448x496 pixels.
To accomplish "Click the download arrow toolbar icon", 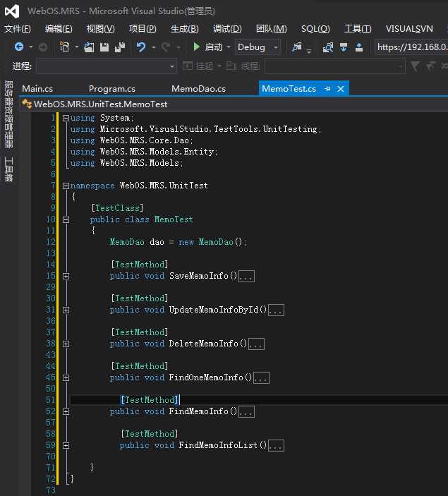I will tap(344, 47).
